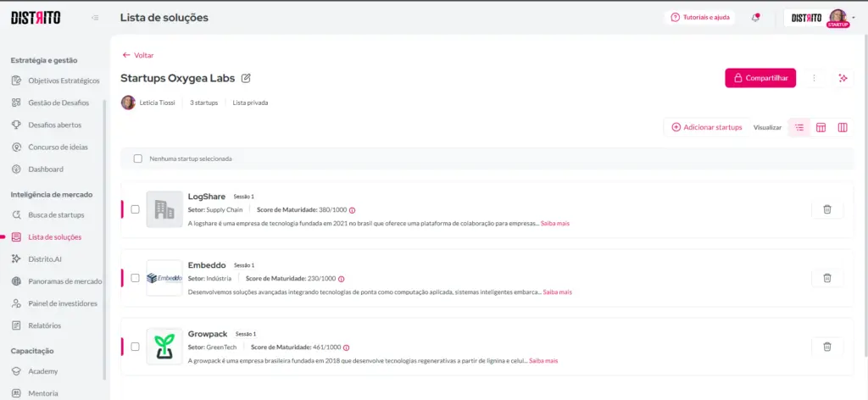The width and height of the screenshot is (868, 400).
Task: Select the Embeddo checkbox
Action: click(x=135, y=278)
